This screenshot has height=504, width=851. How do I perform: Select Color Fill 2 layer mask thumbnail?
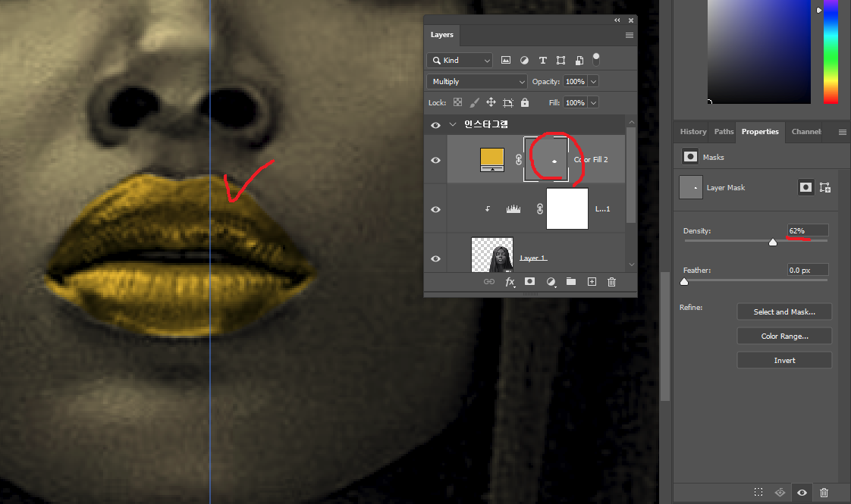pyautogui.click(x=546, y=159)
